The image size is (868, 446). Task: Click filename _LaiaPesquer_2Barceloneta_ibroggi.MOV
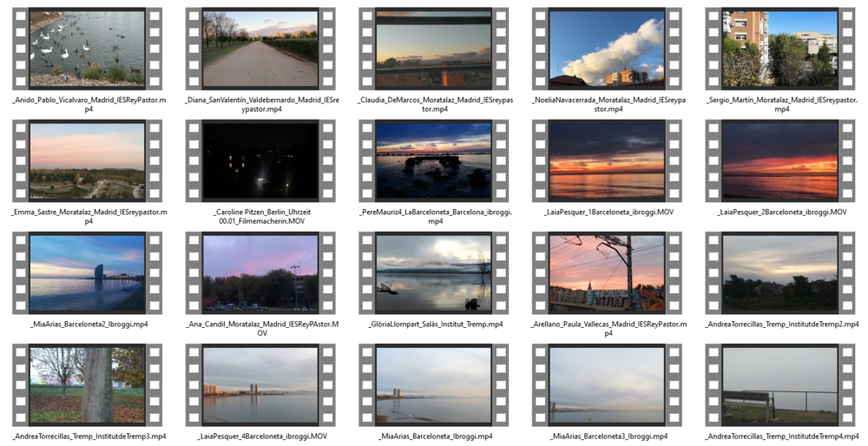[782, 212]
